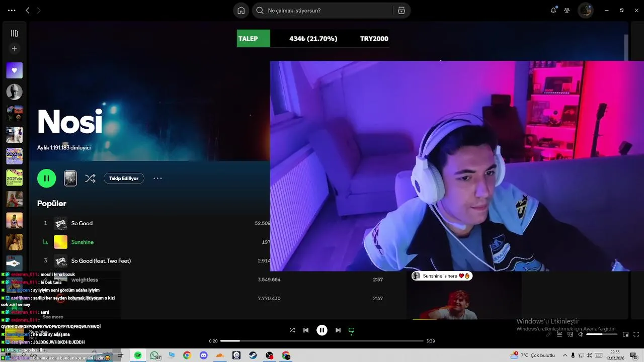Open the first Chrome taskbar icon
This screenshot has height=362, width=644.
(187, 355)
